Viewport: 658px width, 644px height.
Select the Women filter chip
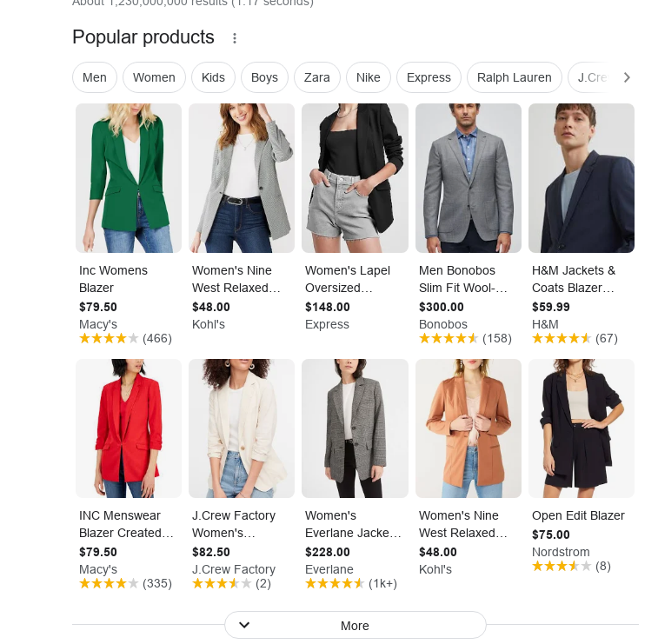pos(154,77)
